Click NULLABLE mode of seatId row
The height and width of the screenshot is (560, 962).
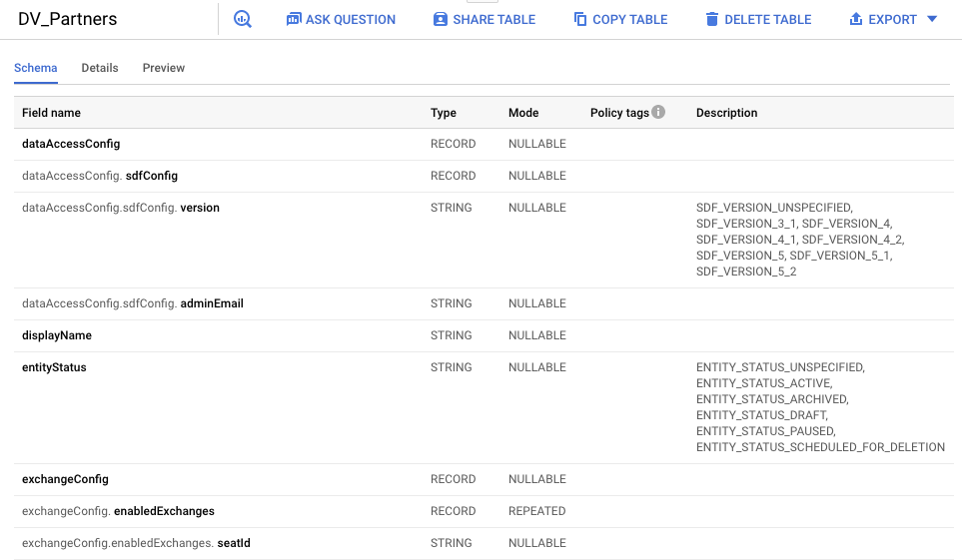(536, 542)
